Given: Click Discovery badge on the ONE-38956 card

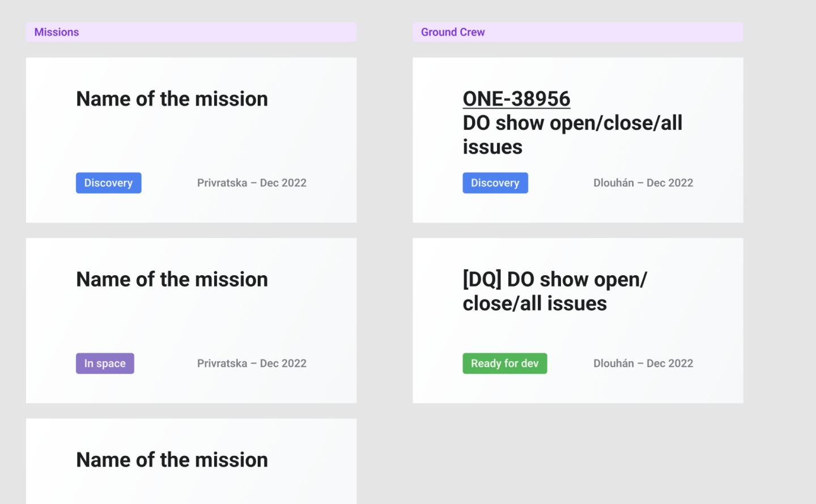Looking at the screenshot, I should [495, 183].
